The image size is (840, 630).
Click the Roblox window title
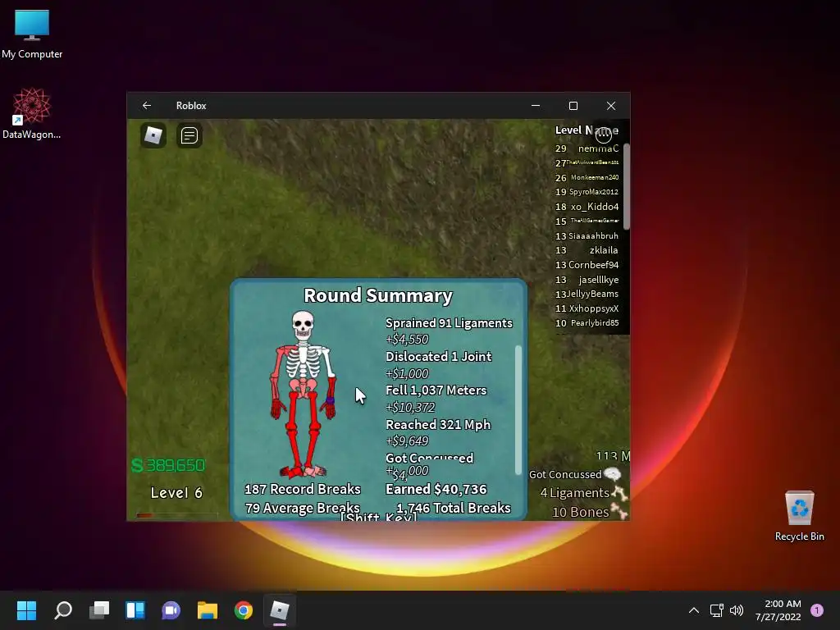click(x=191, y=106)
